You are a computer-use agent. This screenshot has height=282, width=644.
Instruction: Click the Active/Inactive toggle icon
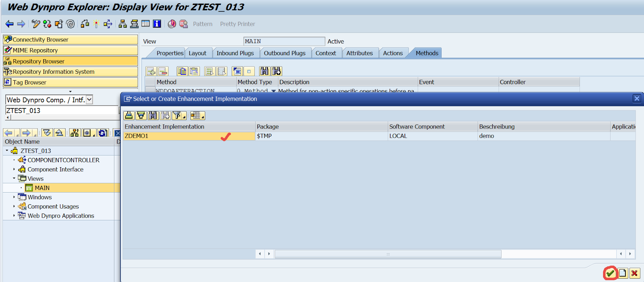pyautogui.click(x=47, y=24)
